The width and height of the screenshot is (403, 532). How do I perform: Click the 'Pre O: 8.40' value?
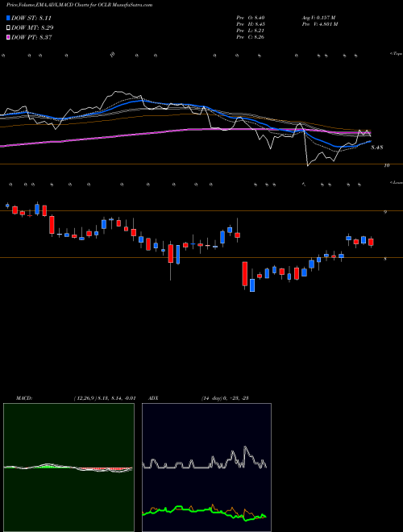click(x=251, y=17)
